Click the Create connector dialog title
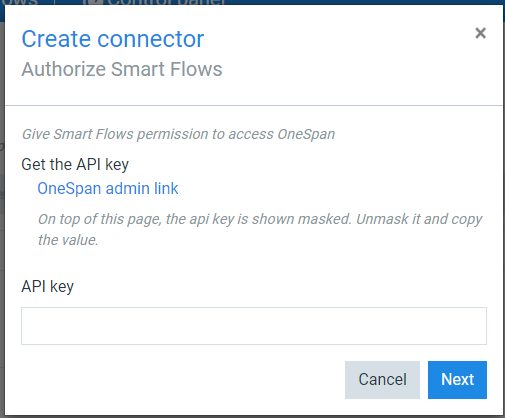 click(x=113, y=39)
